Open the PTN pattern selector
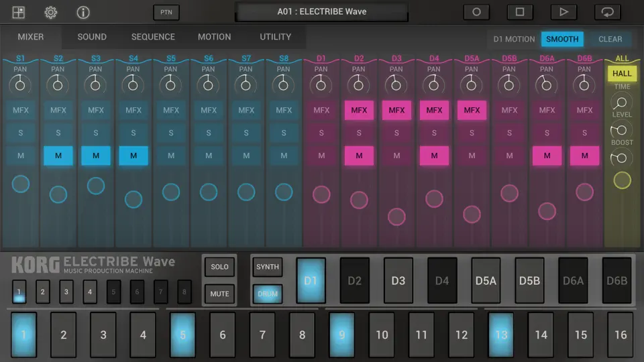644x362 pixels. coord(166,12)
